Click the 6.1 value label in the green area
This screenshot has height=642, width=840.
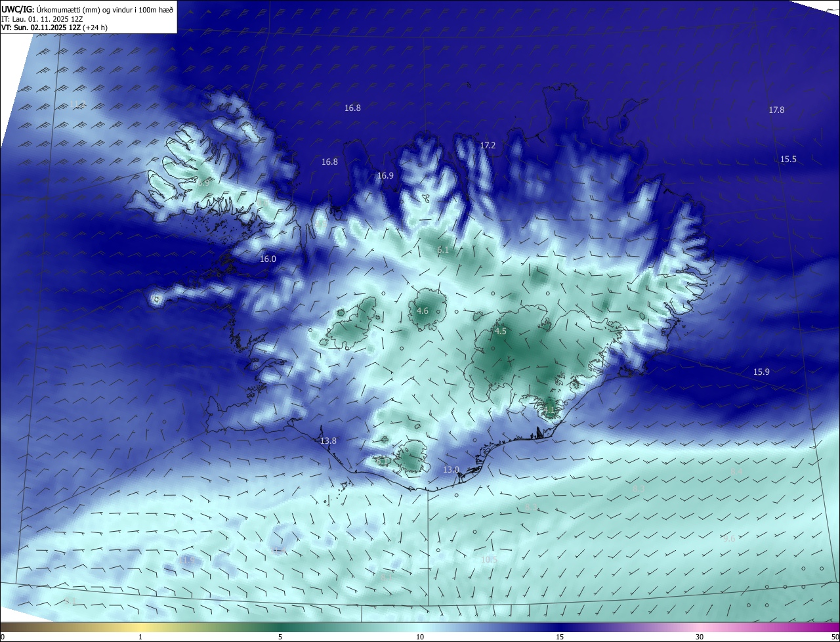tap(443, 250)
